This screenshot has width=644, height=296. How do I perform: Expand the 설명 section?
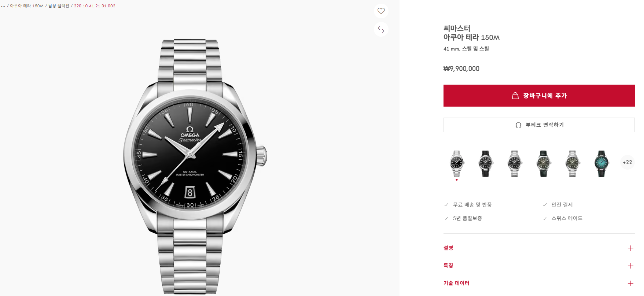(x=539, y=248)
